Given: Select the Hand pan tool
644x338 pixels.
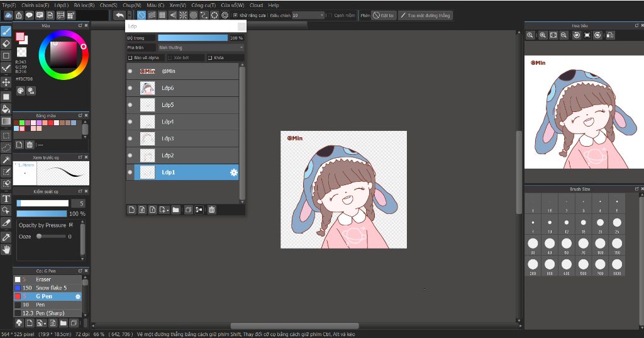Looking at the screenshot, I should coord(6,250).
